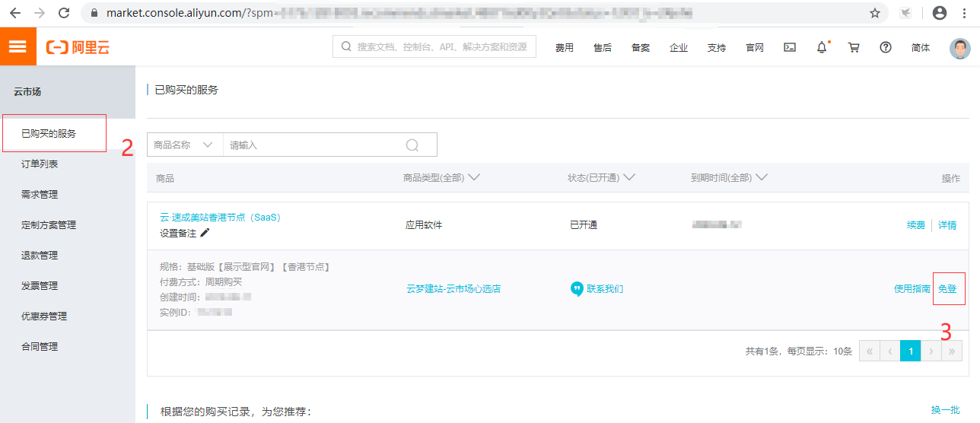The width and height of the screenshot is (980, 423).
Task: Go to previous page in pagination
Action: click(x=889, y=351)
